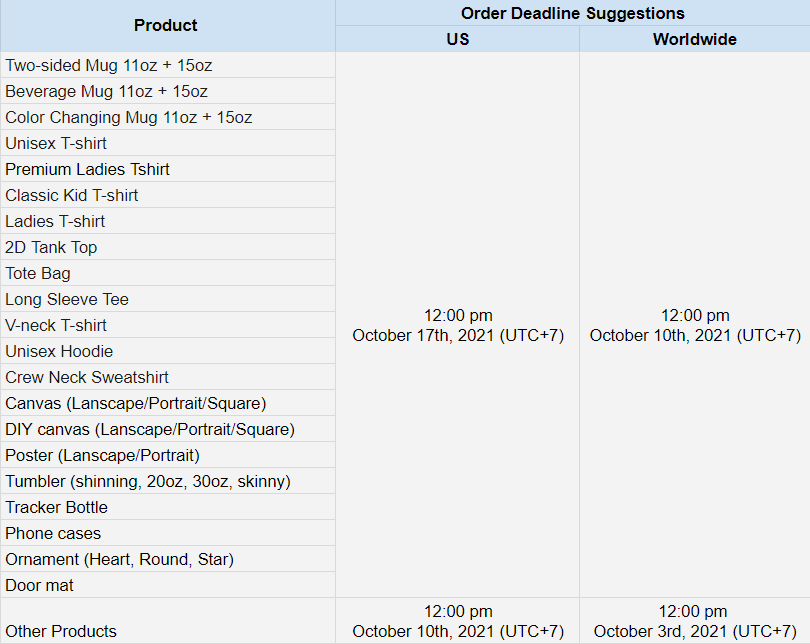Click the Tote Bag product cell

coord(38,273)
